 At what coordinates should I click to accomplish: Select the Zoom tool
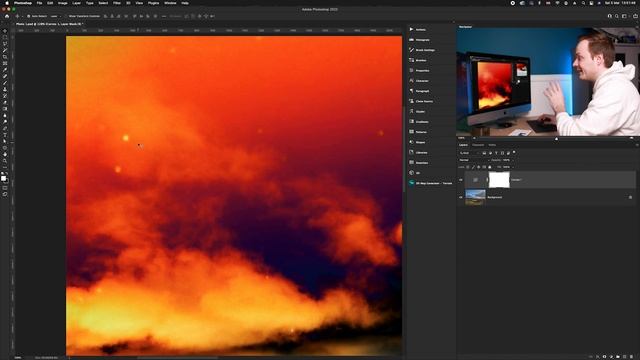coord(5,161)
